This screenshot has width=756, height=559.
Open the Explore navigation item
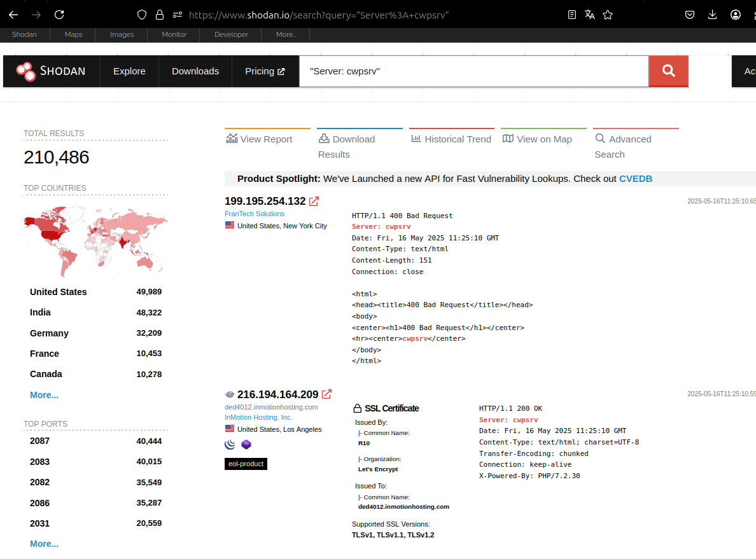tap(129, 71)
